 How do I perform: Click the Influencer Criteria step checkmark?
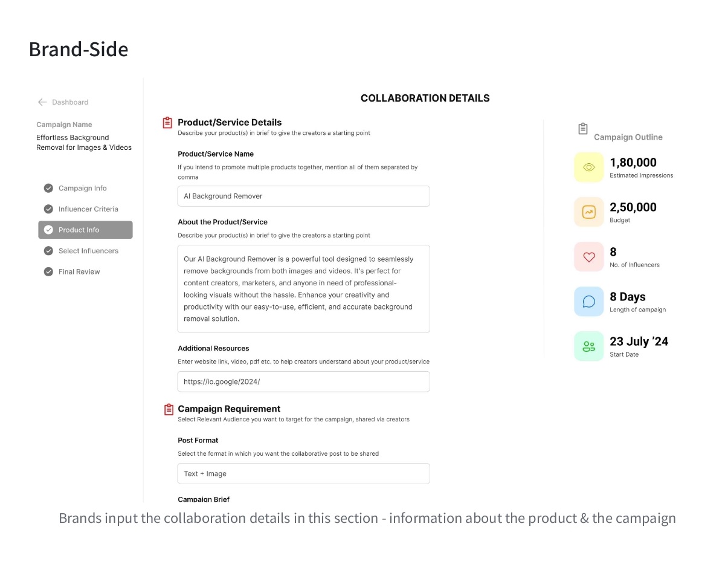pos(48,209)
